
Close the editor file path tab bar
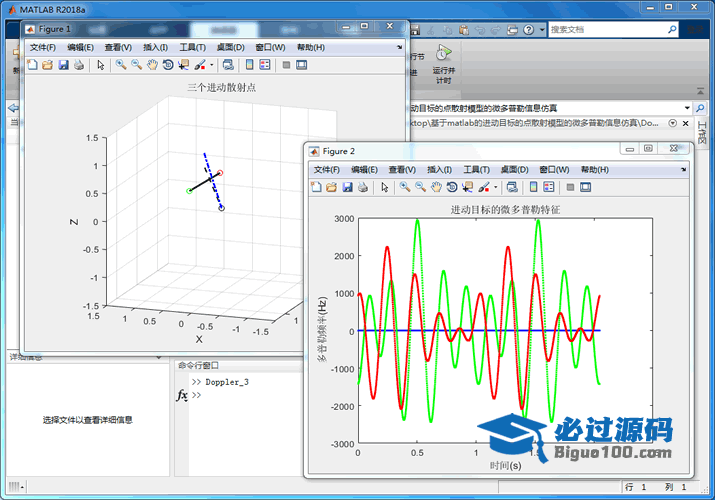coord(687,123)
